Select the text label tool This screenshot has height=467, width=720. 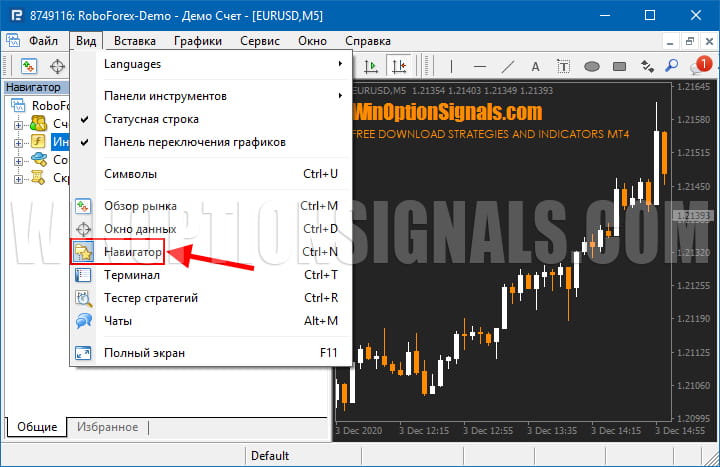pyautogui.click(x=536, y=66)
